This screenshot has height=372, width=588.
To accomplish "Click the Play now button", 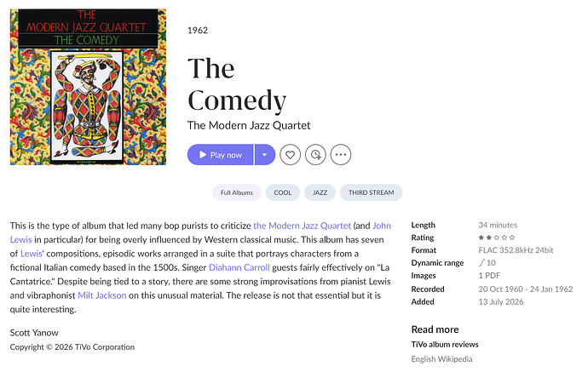I will coord(220,155).
